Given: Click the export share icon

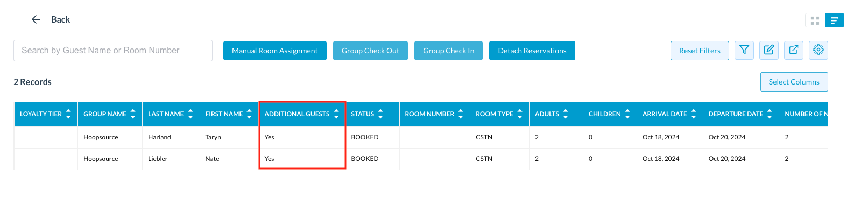Looking at the screenshot, I should point(794,50).
